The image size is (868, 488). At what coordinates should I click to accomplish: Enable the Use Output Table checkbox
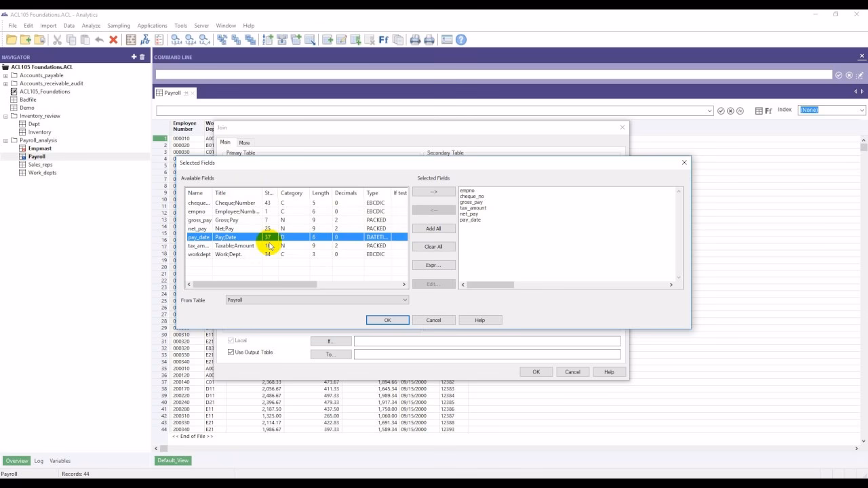click(231, 352)
